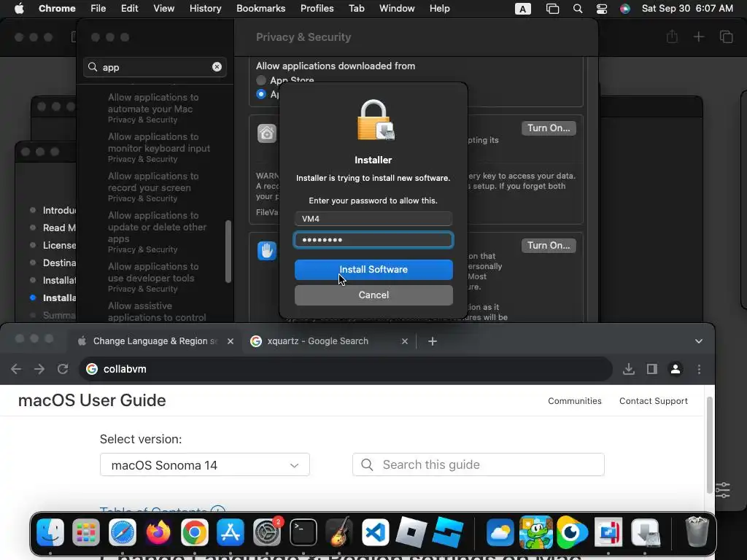Open the App Store dock icon

231,532
